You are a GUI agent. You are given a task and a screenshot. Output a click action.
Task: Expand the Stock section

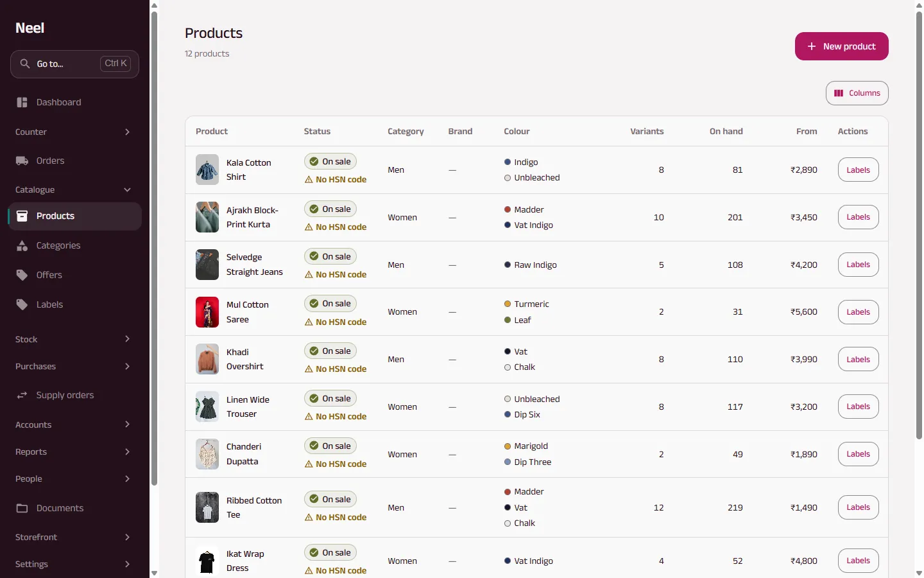tap(74, 339)
